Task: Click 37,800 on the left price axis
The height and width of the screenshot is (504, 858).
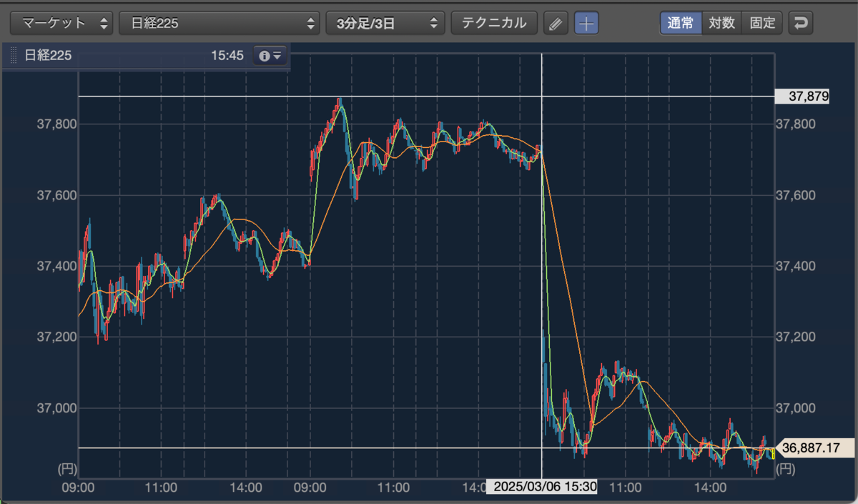Action: coord(56,124)
